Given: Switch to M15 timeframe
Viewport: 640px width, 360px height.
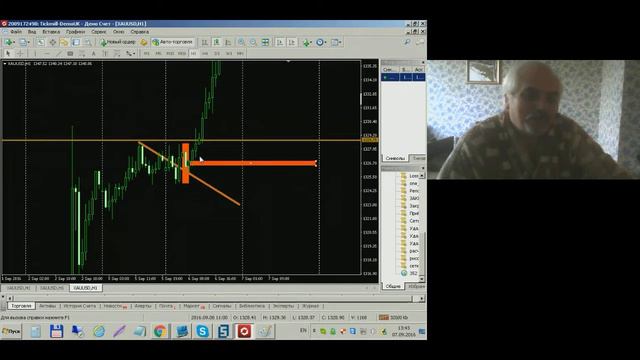Looking at the screenshot, I should coord(170,53).
